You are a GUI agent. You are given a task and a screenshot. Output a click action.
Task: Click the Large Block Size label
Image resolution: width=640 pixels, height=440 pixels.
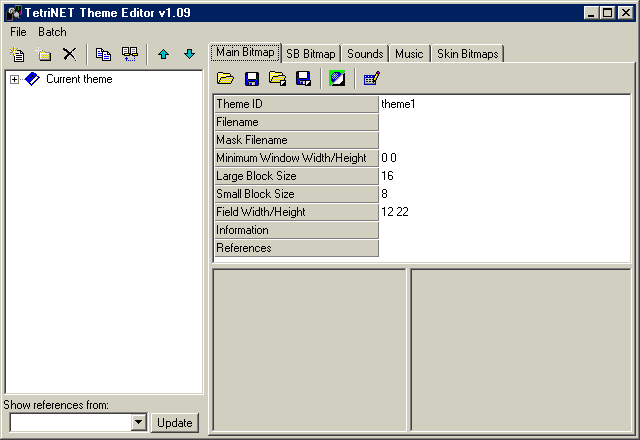(x=296, y=176)
